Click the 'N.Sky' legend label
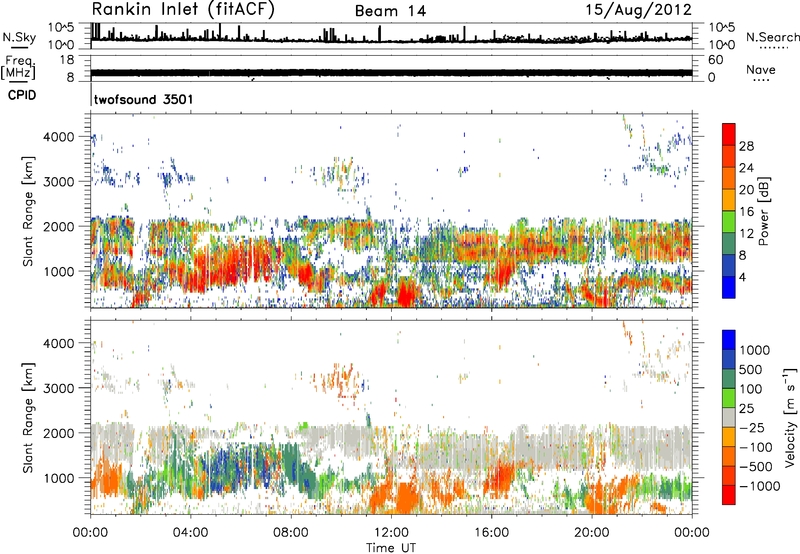This screenshot has height=554, width=800. [19, 37]
